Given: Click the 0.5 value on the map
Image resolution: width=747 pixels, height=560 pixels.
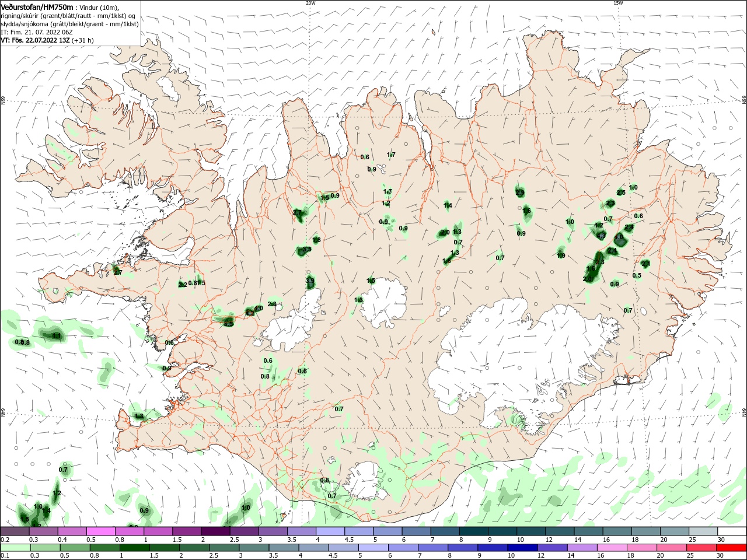Looking at the screenshot, I should click(x=637, y=276).
